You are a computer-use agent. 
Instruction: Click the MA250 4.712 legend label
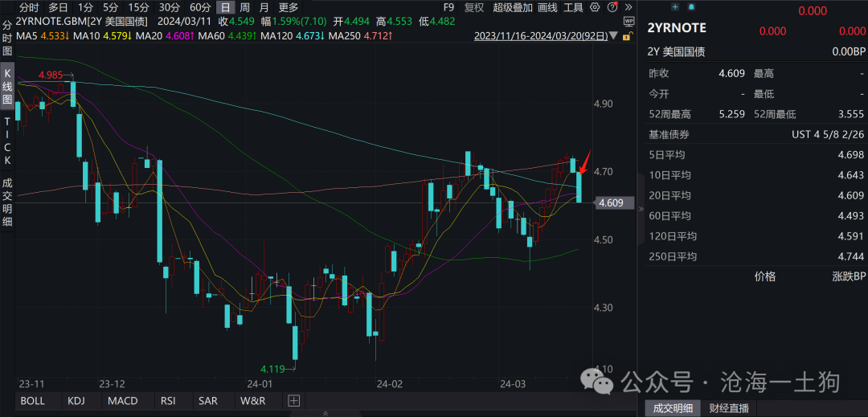click(361, 36)
